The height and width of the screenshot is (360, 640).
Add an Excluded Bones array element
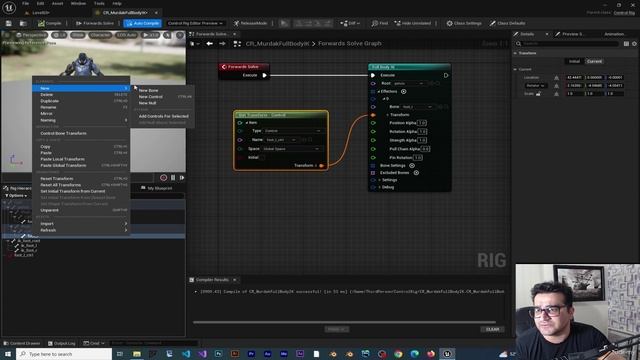coord(416,173)
